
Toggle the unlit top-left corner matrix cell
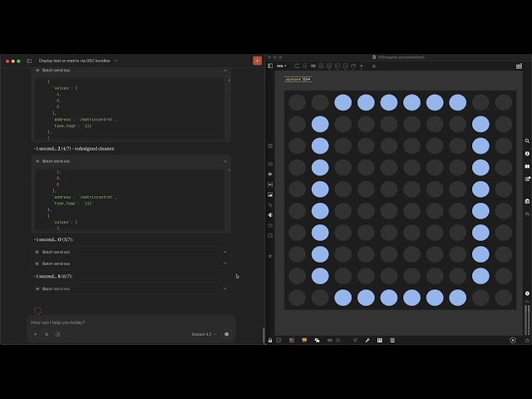pos(298,102)
